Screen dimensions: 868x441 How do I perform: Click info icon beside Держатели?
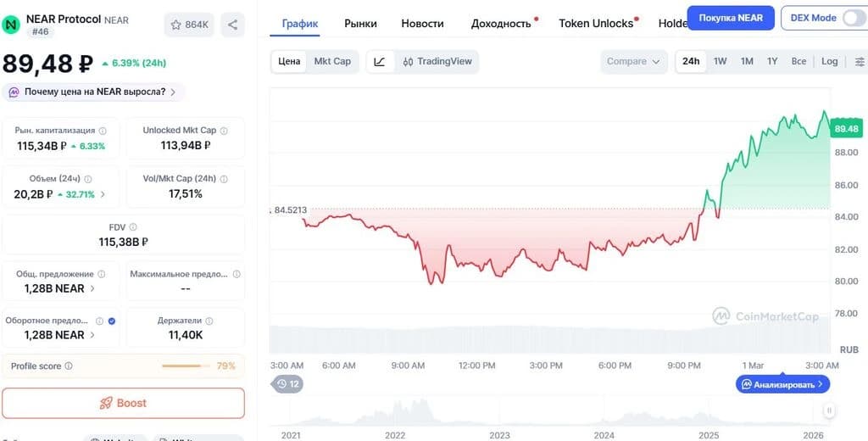(209, 321)
